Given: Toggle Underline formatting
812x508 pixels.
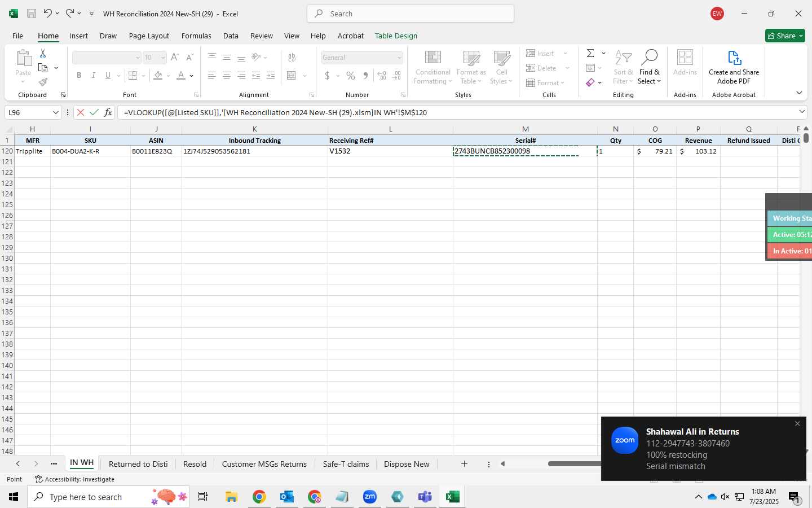Looking at the screenshot, I should 108,76.
